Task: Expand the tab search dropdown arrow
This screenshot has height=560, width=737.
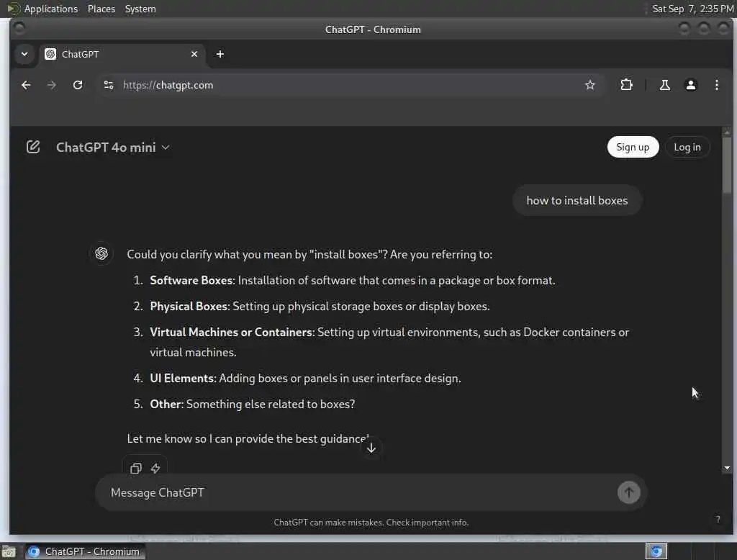Action: click(24, 54)
